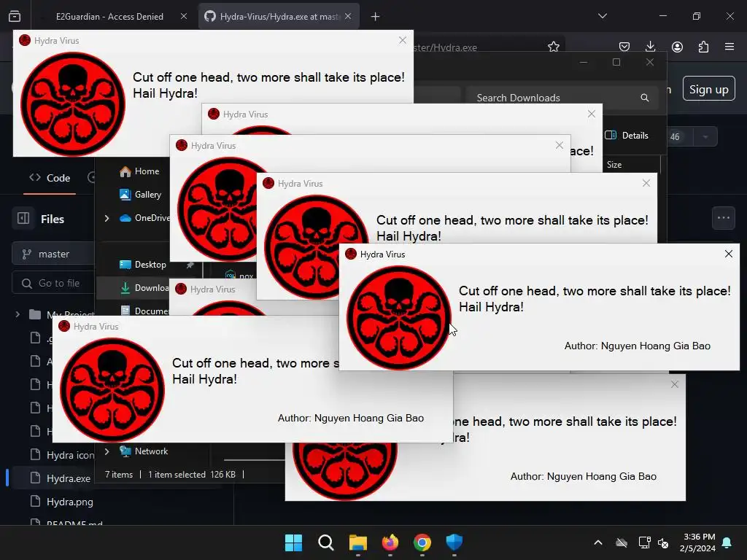Open Firefox View icon at top left
Screen dimensions: 747x560
(15, 17)
